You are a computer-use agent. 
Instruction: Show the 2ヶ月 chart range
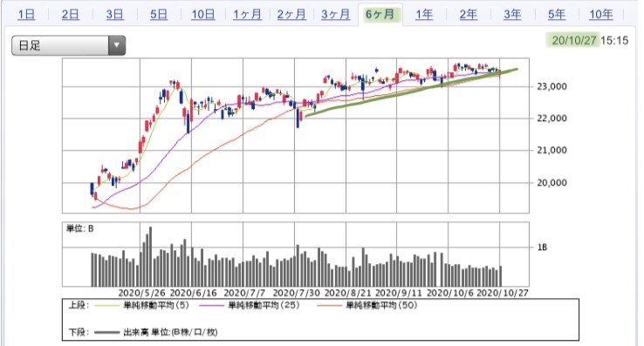pyautogui.click(x=291, y=15)
